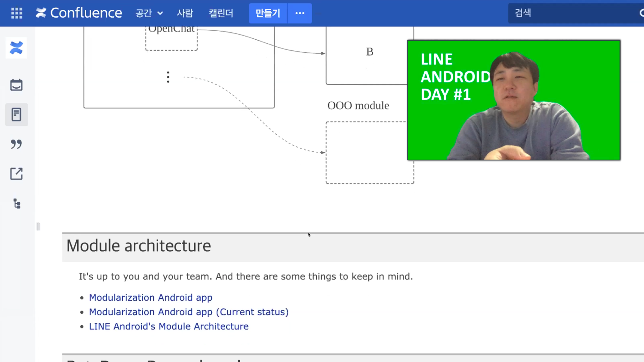Expand the 공간 spaces dropdown
This screenshot has width=644, height=362.
coord(149,13)
